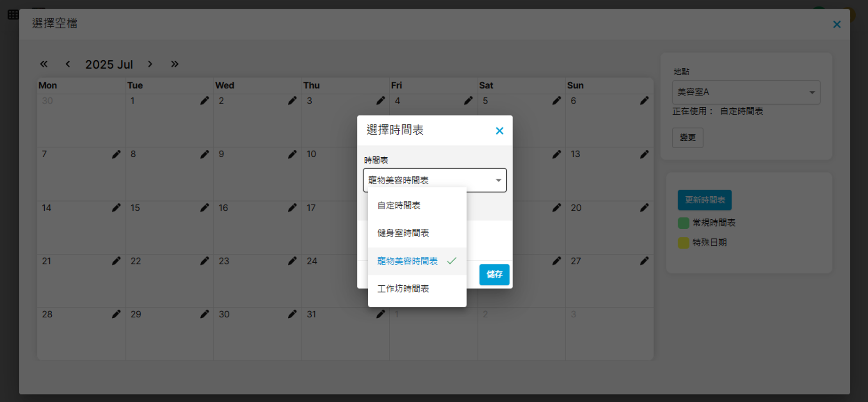
Task: Pick the checked 寵物美容時間表 option
Action: pos(408,261)
